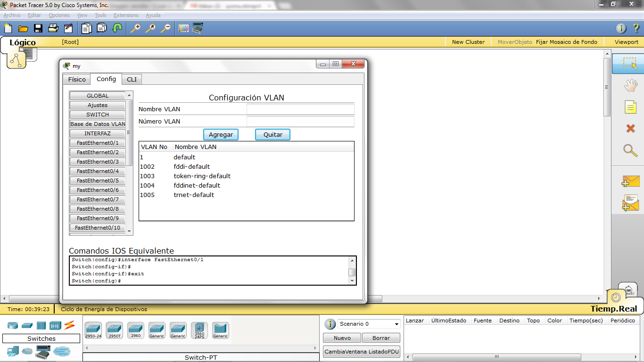
Task: Click the Nuevo scenario button
Action: 342,338
